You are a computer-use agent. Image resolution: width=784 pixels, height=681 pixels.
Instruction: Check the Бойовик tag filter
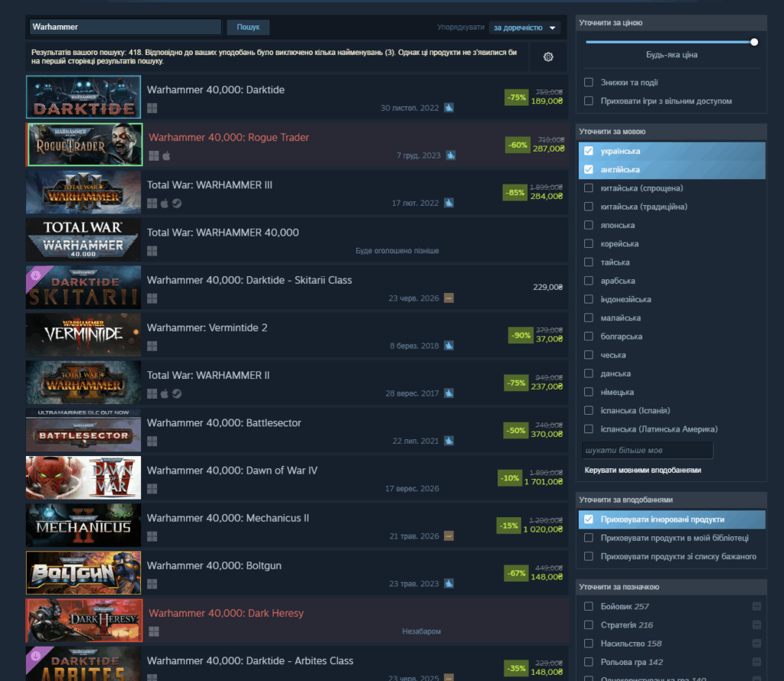click(x=589, y=606)
